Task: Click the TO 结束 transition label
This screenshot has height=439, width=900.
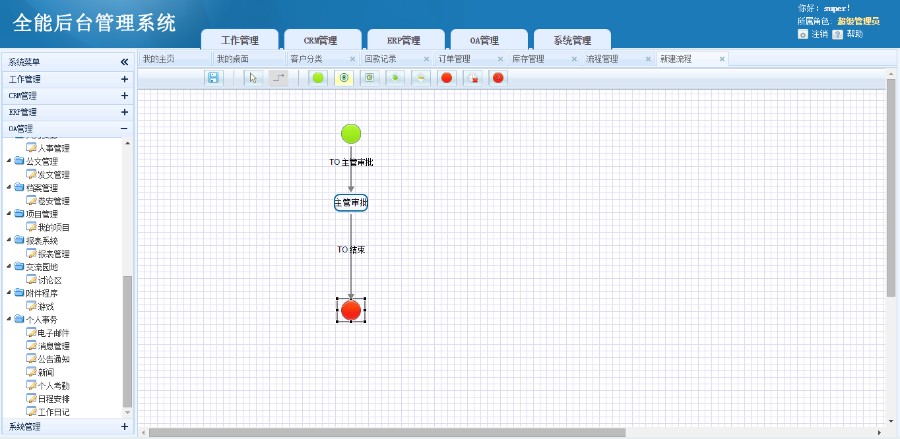Action: [351, 250]
